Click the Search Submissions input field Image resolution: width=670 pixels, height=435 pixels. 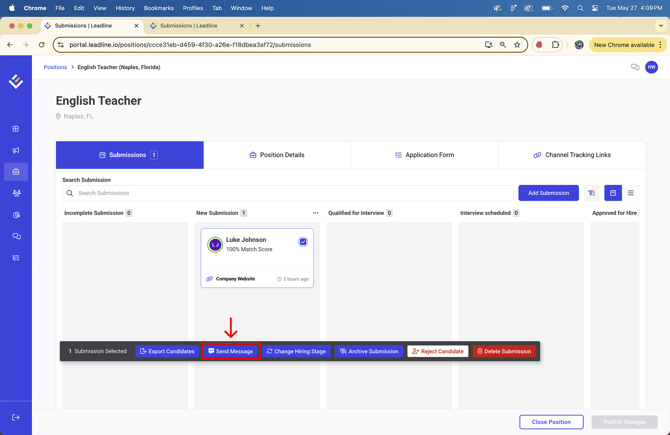click(290, 193)
